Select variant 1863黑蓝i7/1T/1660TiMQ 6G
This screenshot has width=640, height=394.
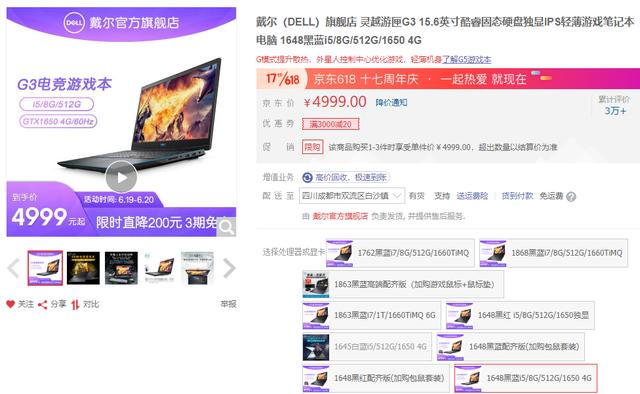click(372, 315)
